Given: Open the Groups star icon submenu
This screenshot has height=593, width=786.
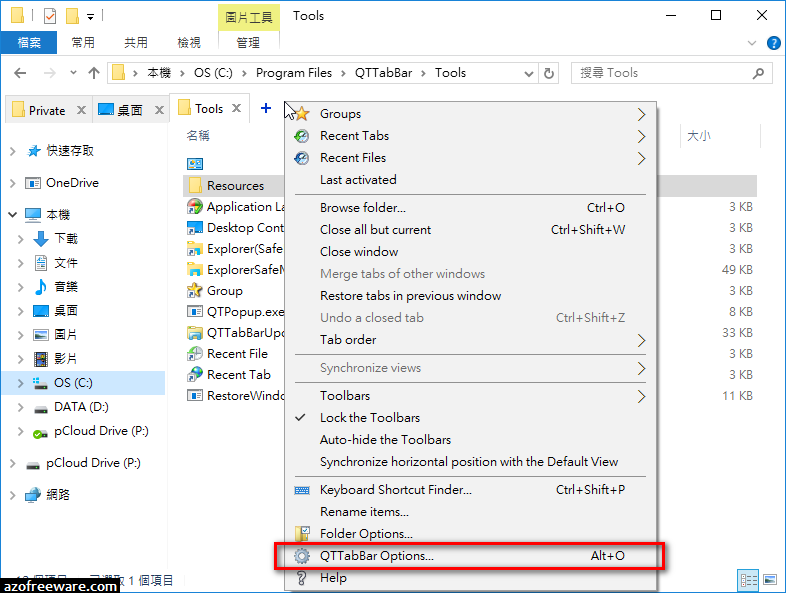Looking at the screenshot, I should click(x=302, y=114).
